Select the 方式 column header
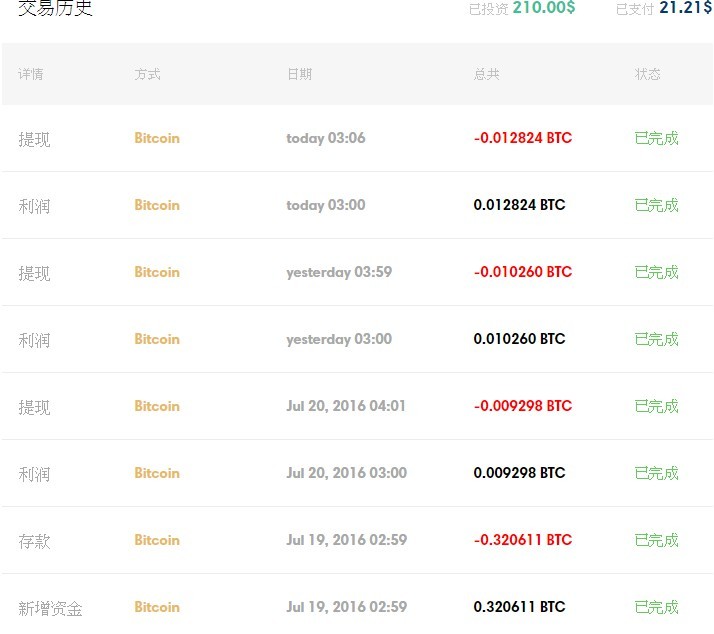The image size is (714, 634). click(148, 74)
